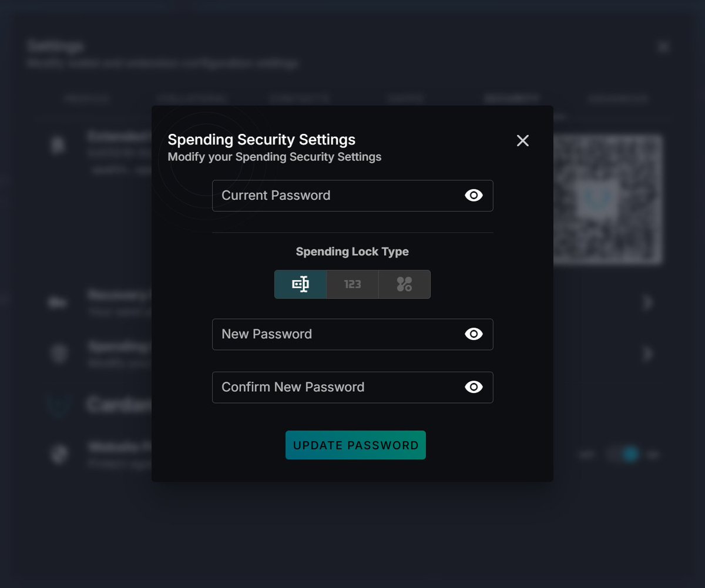Image resolution: width=705 pixels, height=588 pixels.
Task: Reveal the Confirm New Password text
Action: (474, 387)
